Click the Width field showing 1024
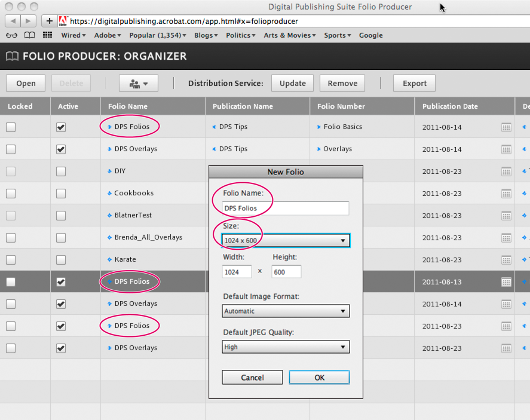 pyautogui.click(x=237, y=272)
